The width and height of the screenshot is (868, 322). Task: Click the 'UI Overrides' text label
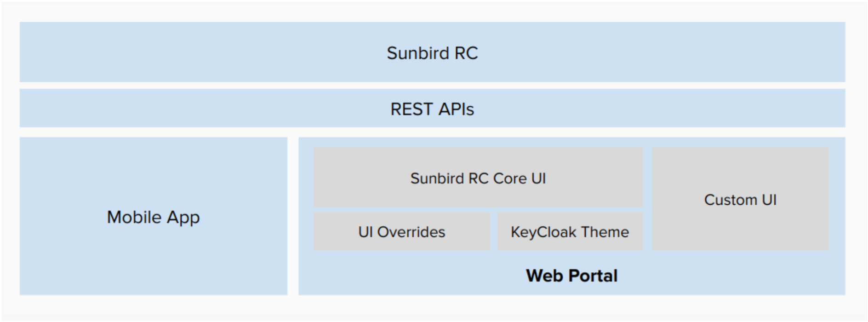402,232
